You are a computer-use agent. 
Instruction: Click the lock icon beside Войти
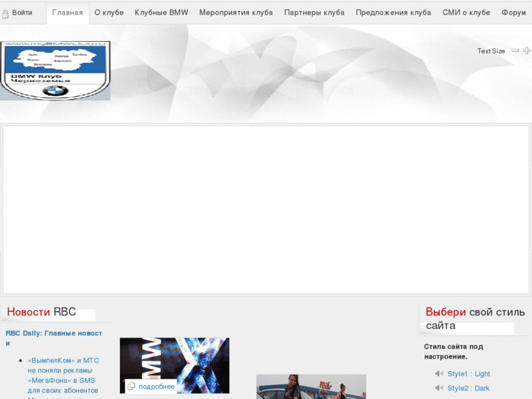pyautogui.click(x=5, y=14)
